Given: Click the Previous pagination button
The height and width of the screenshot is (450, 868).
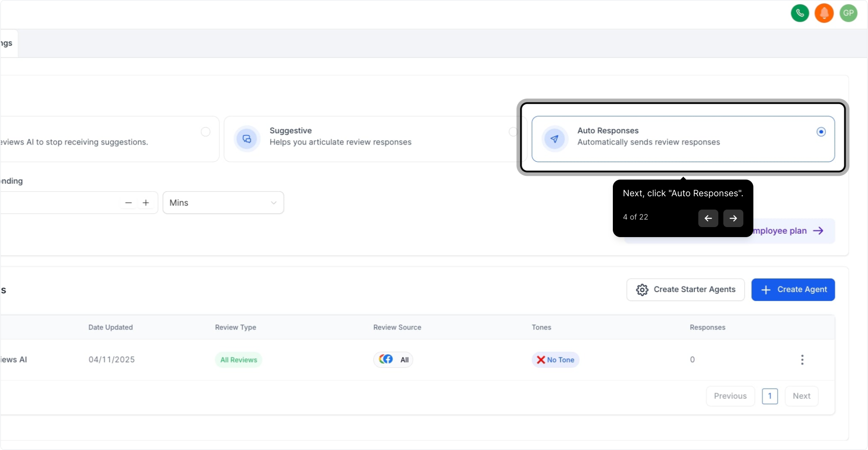Looking at the screenshot, I should coord(730,396).
